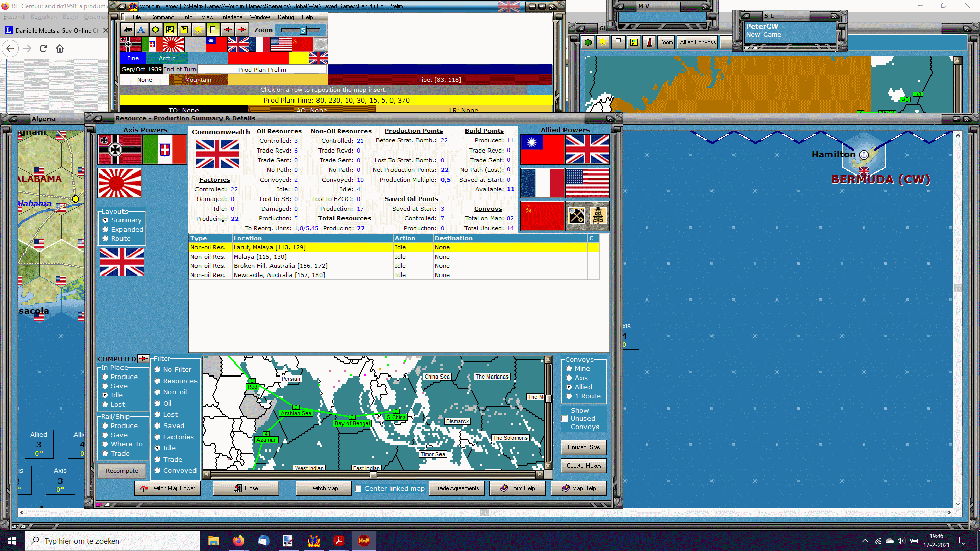This screenshot has width=980, height=551.
Task: Click the train icon in toolbar
Action: point(128,30)
